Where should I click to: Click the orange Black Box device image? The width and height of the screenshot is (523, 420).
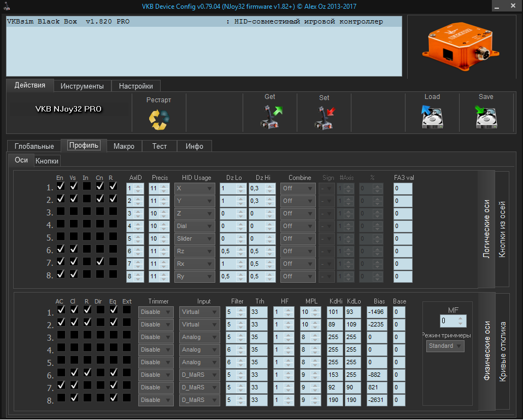tap(461, 46)
